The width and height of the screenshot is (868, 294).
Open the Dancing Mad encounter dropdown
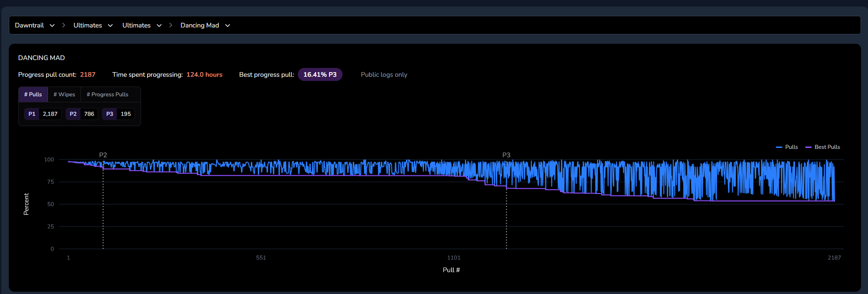[x=205, y=25]
